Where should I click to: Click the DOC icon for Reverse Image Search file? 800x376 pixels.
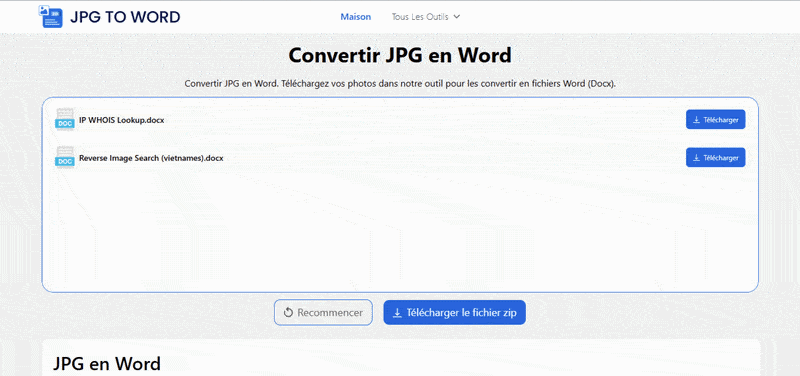point(65,158)
